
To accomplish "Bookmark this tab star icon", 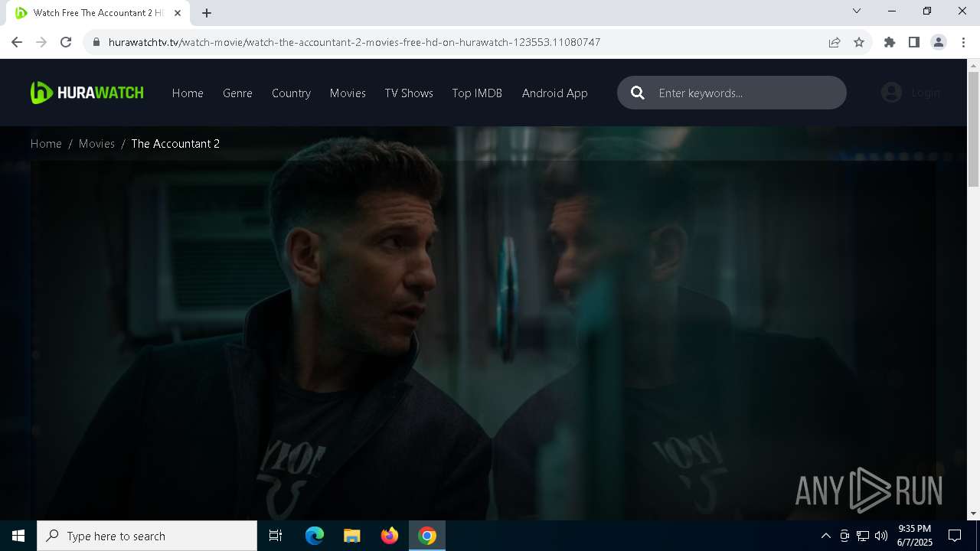I will coord(859,42).
